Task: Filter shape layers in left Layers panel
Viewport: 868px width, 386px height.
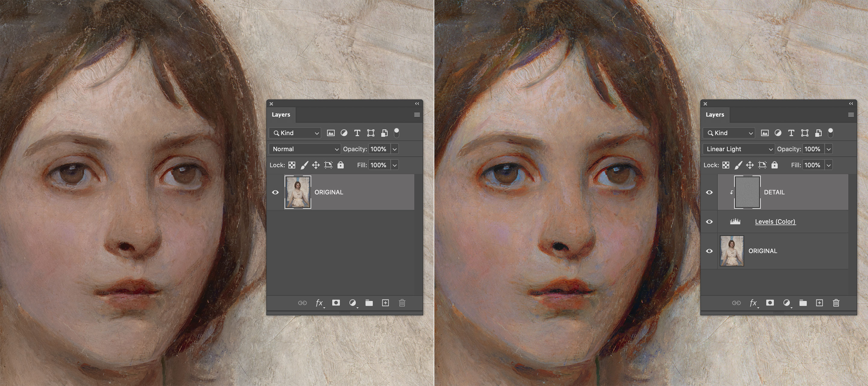Action: [371, 133]
